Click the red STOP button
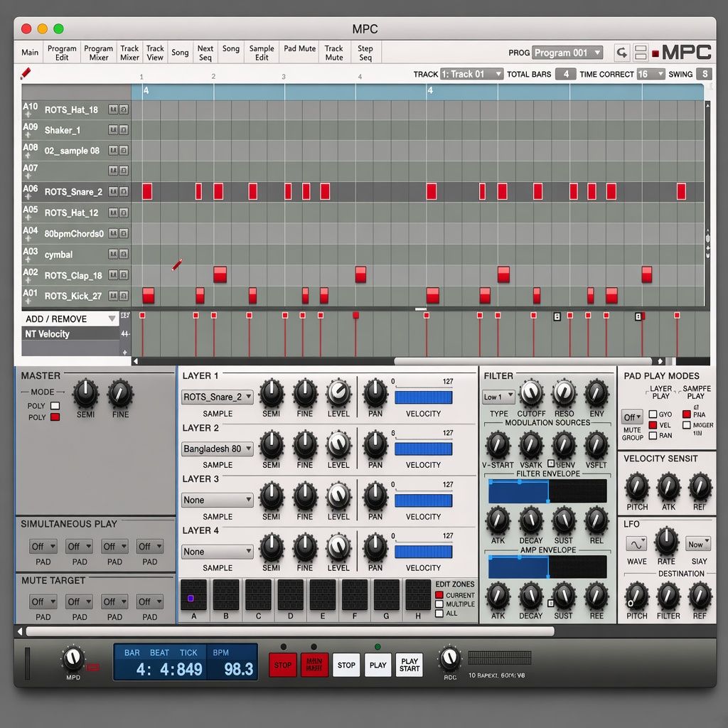This screenshot has width=728, height=728. [x=282, y=665]
